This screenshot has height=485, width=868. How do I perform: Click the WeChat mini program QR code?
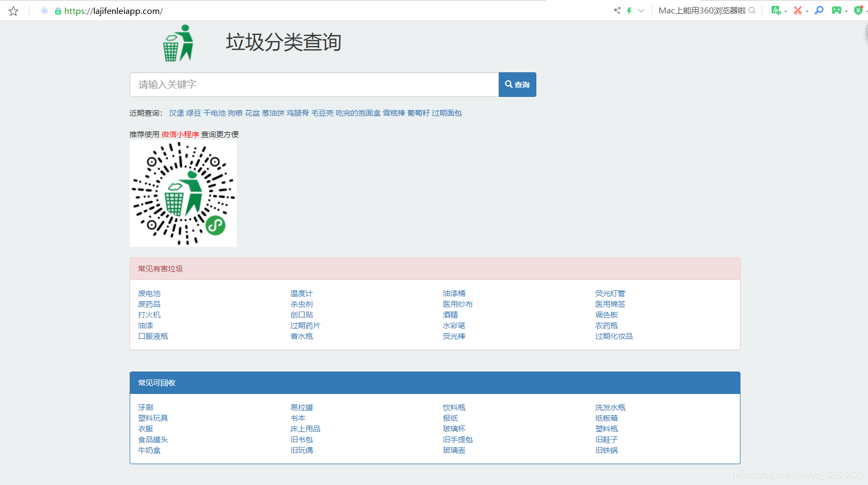pyautogui.click(x=183, y=193)
